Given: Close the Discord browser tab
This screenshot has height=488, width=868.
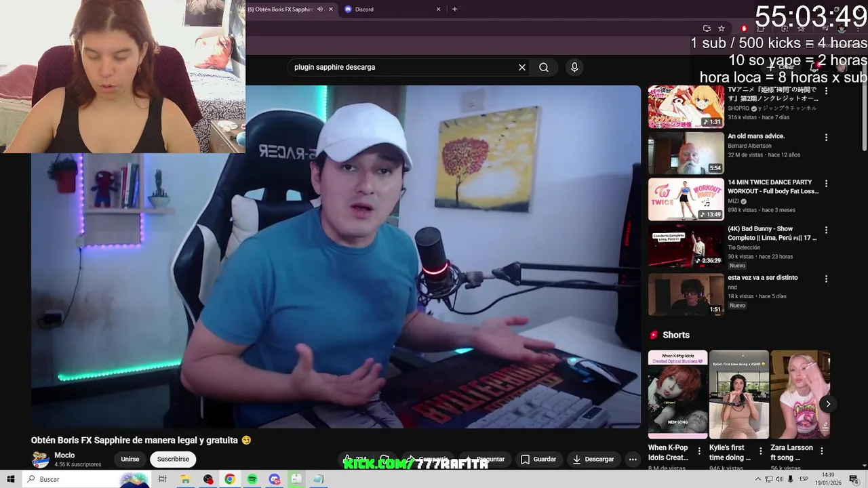Looking at the screenshot, I should 438,9.
